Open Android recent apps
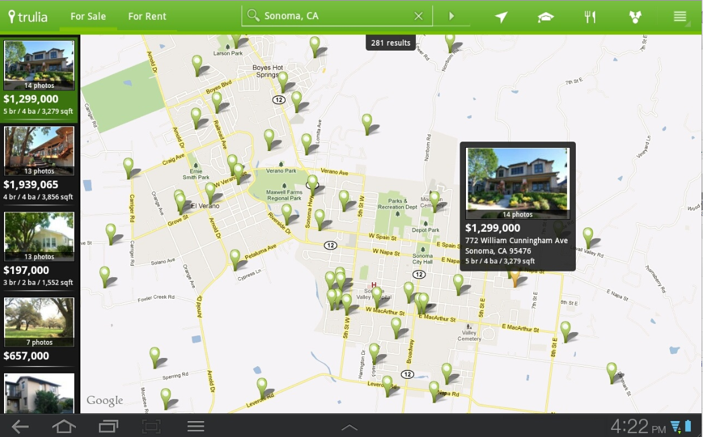Viewport: 703px width, 437px height. click(108, 426)
